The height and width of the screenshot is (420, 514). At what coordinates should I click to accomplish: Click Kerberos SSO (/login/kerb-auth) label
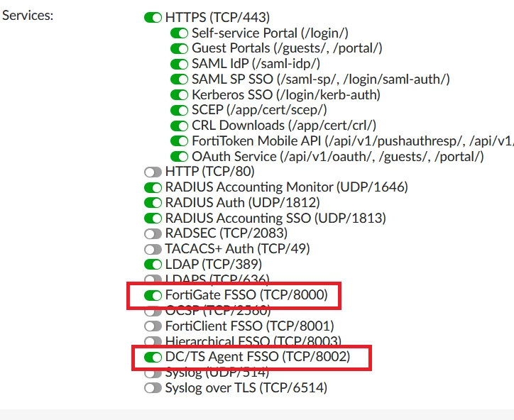point(286,94)
